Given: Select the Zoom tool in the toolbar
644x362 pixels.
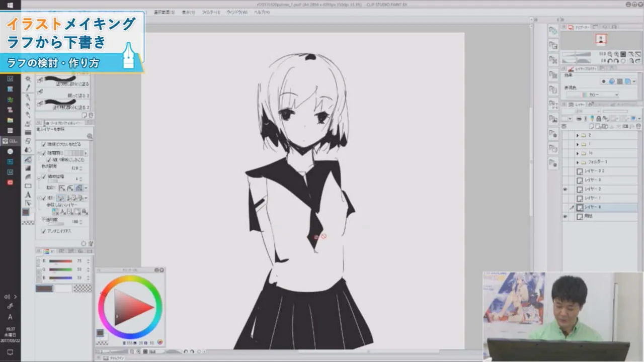Looking at the screenshot, I should click(28, 79).
